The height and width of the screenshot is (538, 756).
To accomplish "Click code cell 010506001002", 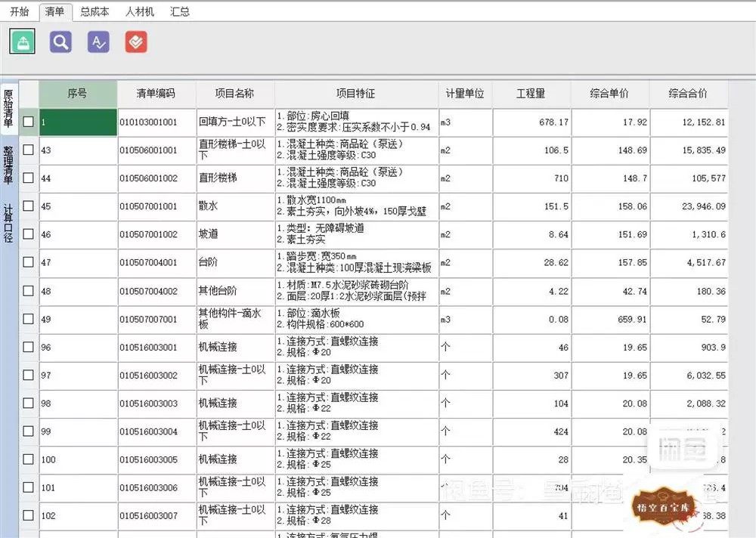I will (x=156, y=178).
